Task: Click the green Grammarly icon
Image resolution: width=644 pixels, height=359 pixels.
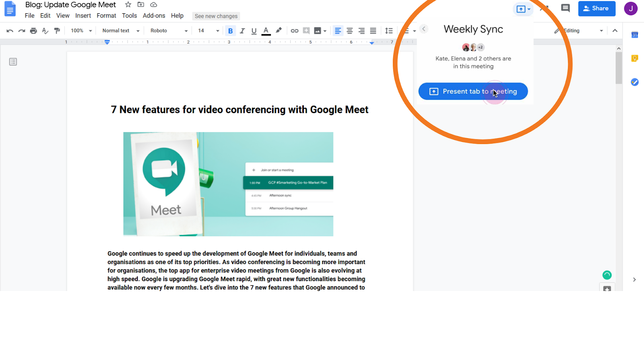Action: pyautogui.click(x=607, y=275)
